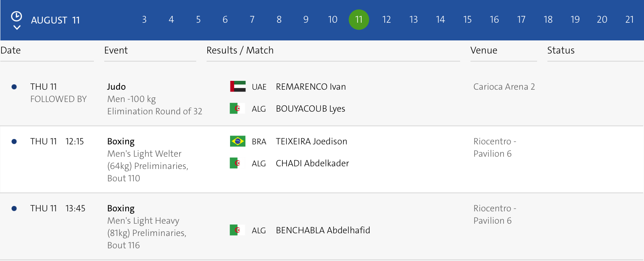Viewport: 644px width, 261px height.
Task: Open athlete REMARENCO Ivan
Action: [310, 87]
